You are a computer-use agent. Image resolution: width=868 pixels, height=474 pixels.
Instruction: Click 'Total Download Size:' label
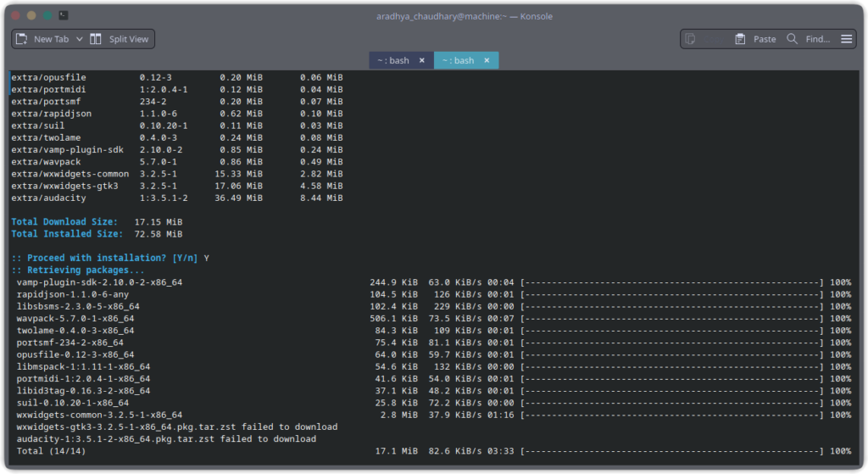pos(64,222)
